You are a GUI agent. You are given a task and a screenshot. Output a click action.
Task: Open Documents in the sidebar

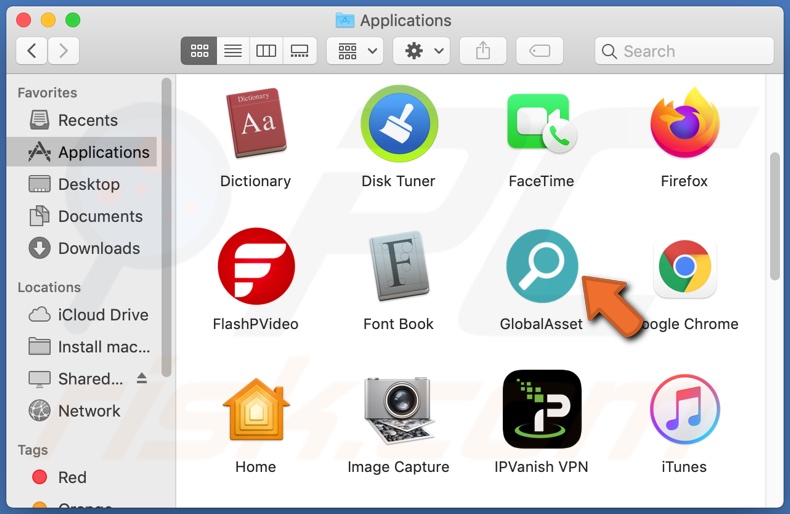tap(82, 216)
